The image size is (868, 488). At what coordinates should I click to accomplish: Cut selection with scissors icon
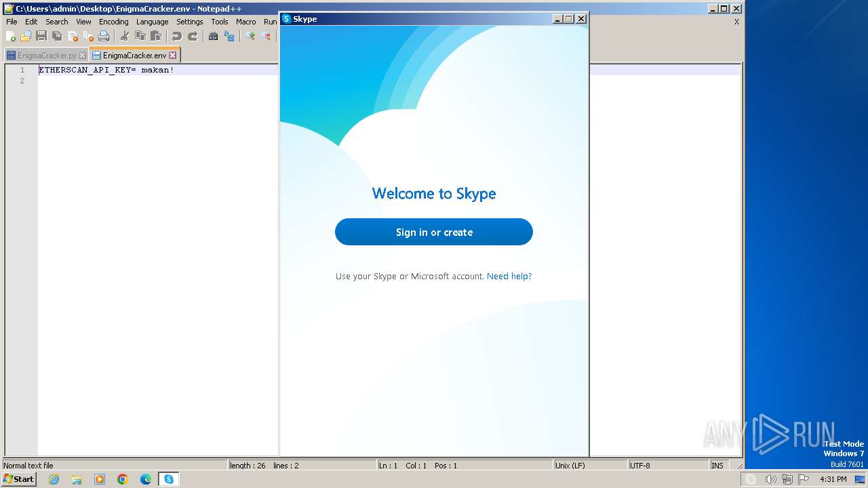pyautogui.click(x=124, y=36)
